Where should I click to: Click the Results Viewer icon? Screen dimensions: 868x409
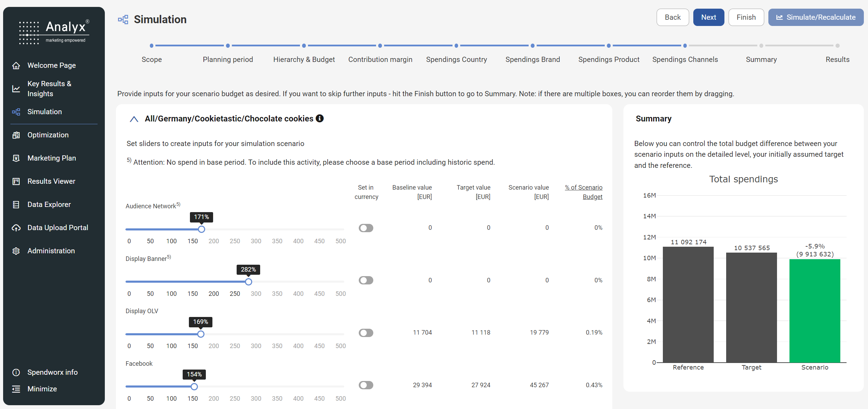pos(16,181)
